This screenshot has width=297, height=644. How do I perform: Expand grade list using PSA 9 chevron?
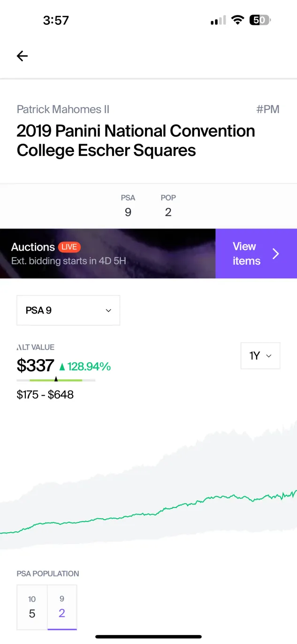(x=108, y=311)
